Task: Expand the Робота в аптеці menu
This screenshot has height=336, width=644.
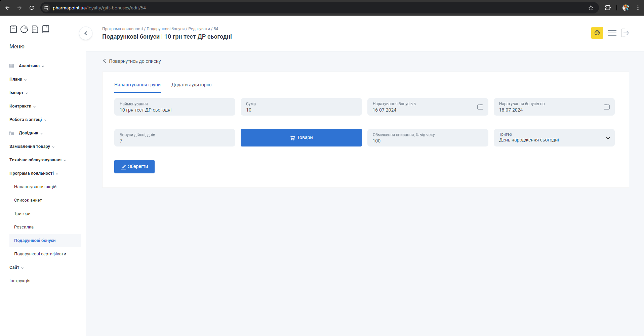Action: [28, 120]
